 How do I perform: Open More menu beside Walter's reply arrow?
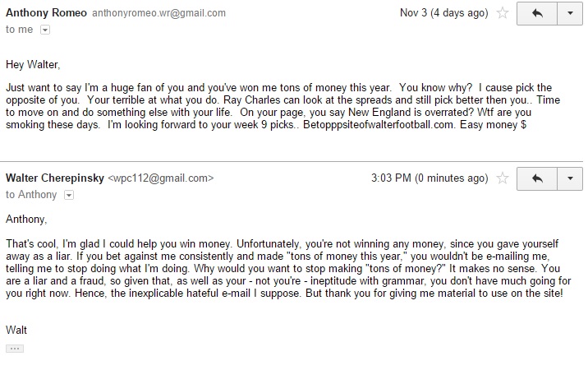coord(570,178)
